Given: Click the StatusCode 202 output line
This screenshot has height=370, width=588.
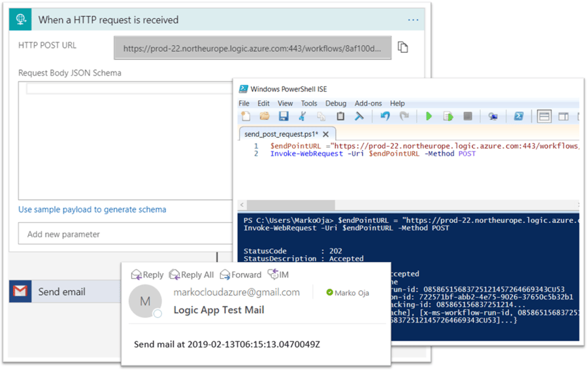Looking at the screenshot, I should (293, 250).
